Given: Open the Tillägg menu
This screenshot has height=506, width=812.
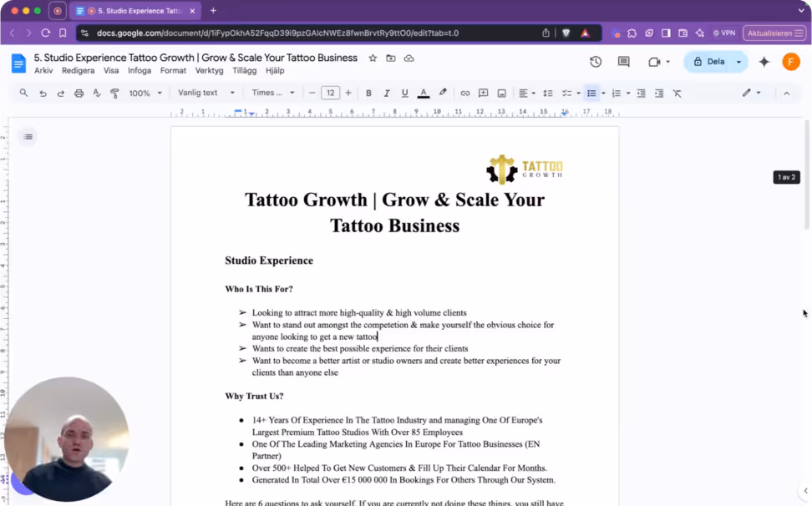Looking at the screenshot, I should pos(245,70).
